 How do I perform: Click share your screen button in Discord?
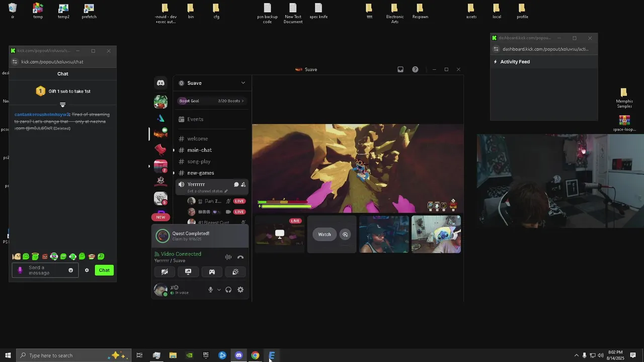(x=188, y=271)
